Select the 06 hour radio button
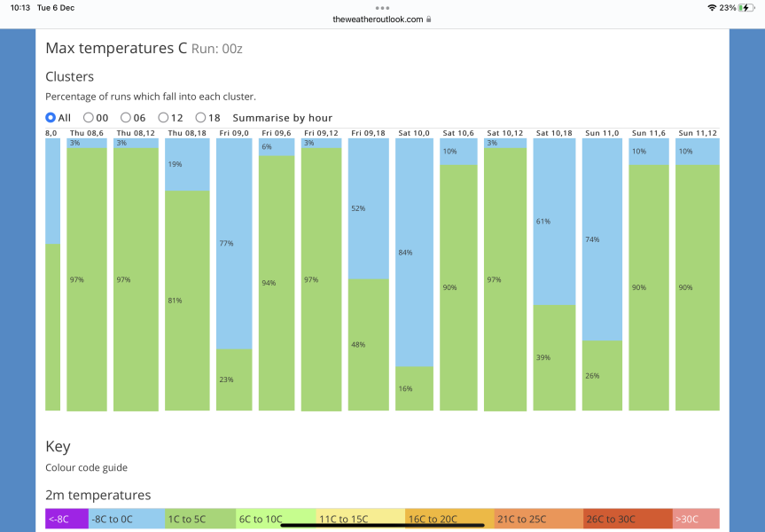The image size is (765, 532). pos(126,117)
